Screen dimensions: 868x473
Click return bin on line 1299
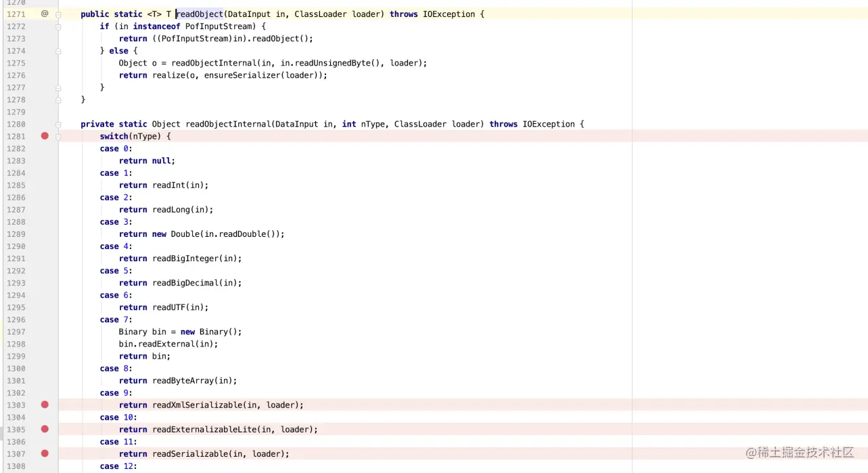(145, 356)
